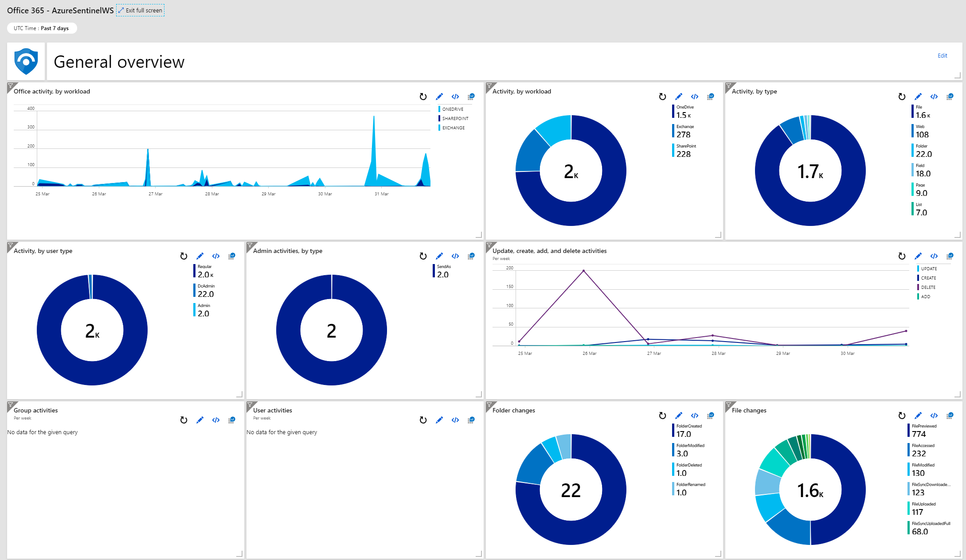Select the FolderCreated 17.0 legend entry
Image resolution: width=966 pixels, height=560 pixels.
point(687,431)
